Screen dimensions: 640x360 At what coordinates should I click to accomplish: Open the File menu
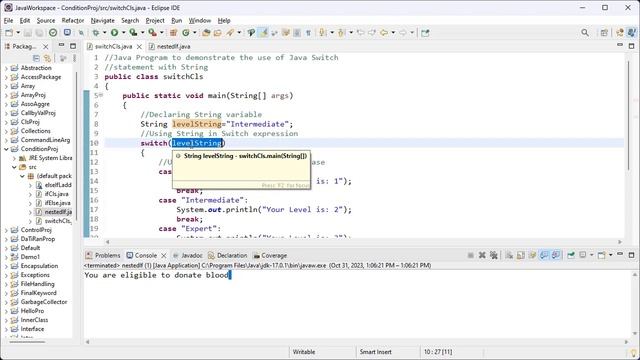9,20
